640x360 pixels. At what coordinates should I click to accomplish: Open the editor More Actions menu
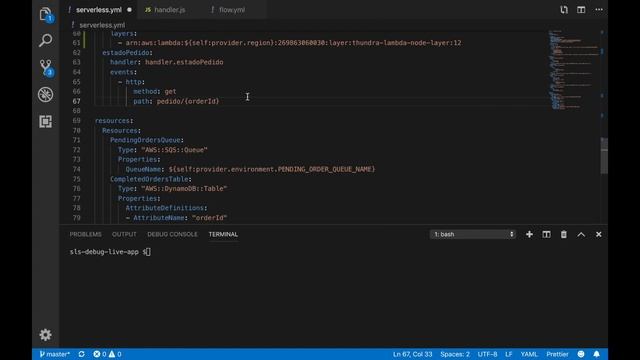tap(599, 10)
